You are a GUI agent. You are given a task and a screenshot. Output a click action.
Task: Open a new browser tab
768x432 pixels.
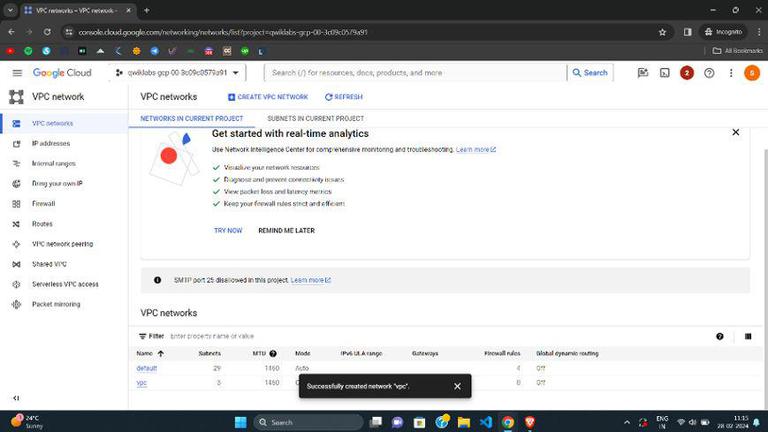click(146, 10)
